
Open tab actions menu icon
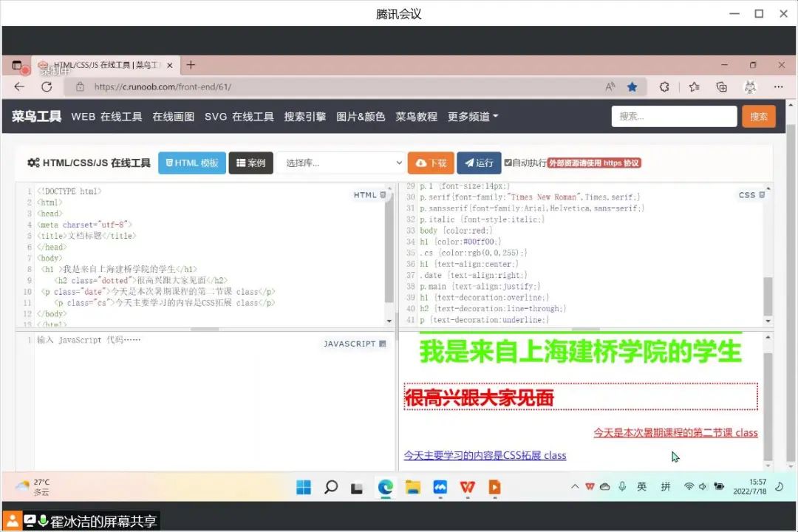click(x=17, y=66)
